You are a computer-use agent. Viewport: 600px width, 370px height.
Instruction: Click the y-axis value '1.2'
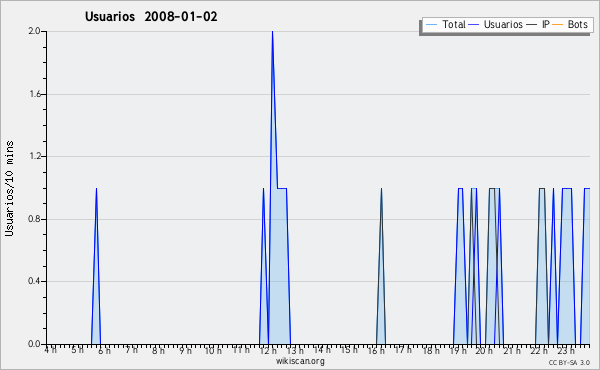(x=34, y=156)
